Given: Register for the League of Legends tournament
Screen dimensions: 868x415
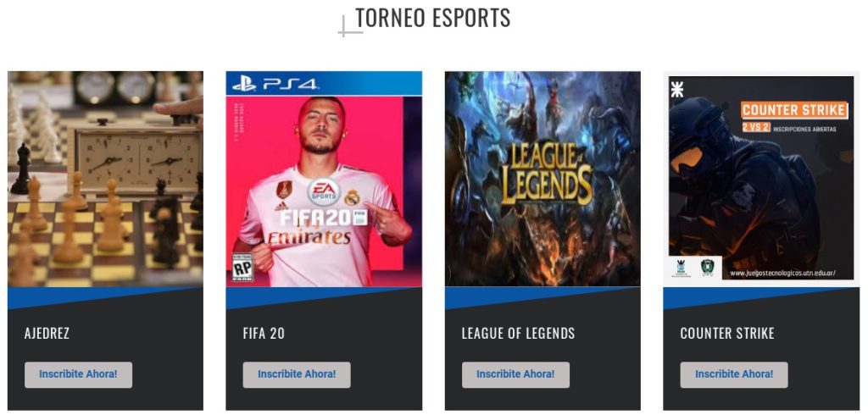Looking at the screenshot, I should point(515,374).
